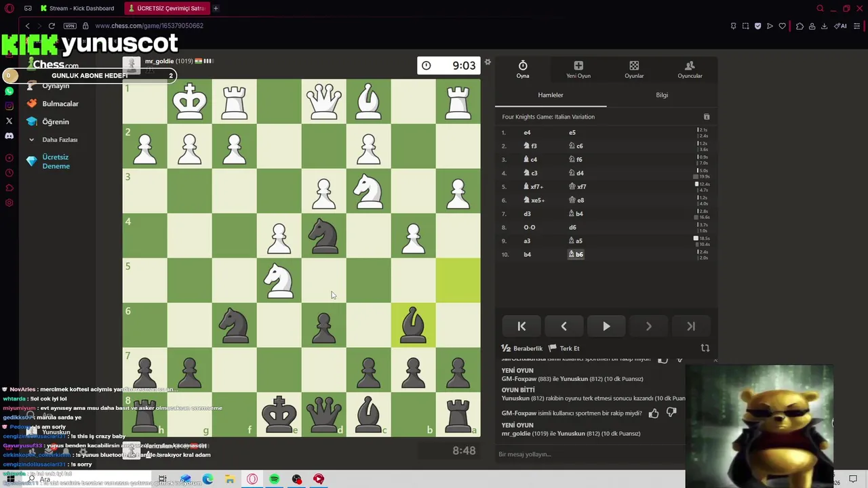Open Microsoft Edge from the taskbar
868x488 pixels.
[208, 479]
